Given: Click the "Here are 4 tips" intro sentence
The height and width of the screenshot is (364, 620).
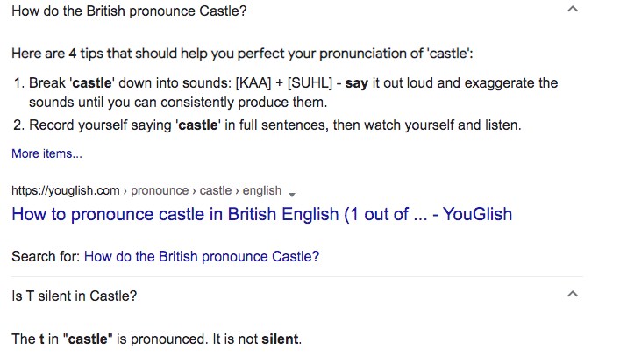Looking at the screenshot, I should 242,54.
